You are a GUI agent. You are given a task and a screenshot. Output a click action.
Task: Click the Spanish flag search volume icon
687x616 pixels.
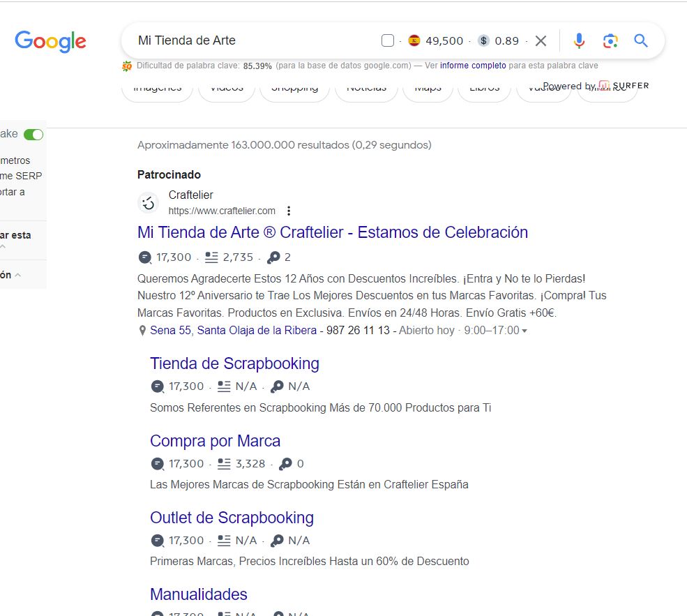point(414,40)
